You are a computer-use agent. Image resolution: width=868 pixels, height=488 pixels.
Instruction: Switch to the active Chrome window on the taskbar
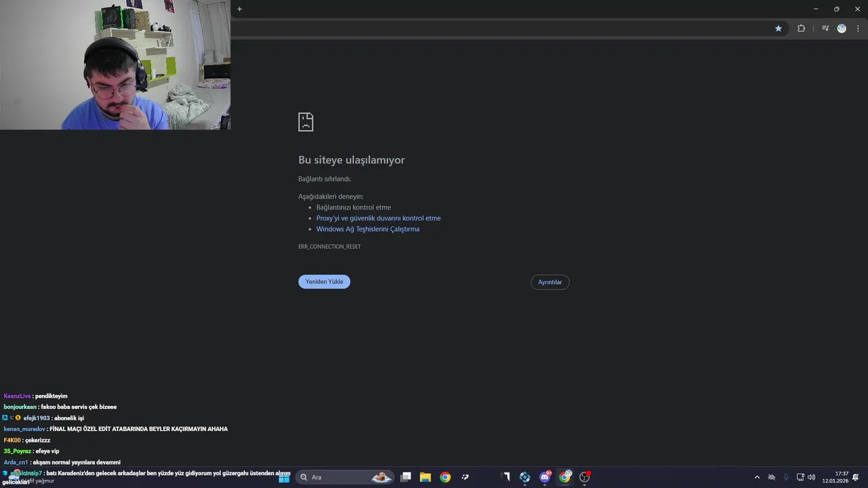pyautogui.click(x=565, y=477)
